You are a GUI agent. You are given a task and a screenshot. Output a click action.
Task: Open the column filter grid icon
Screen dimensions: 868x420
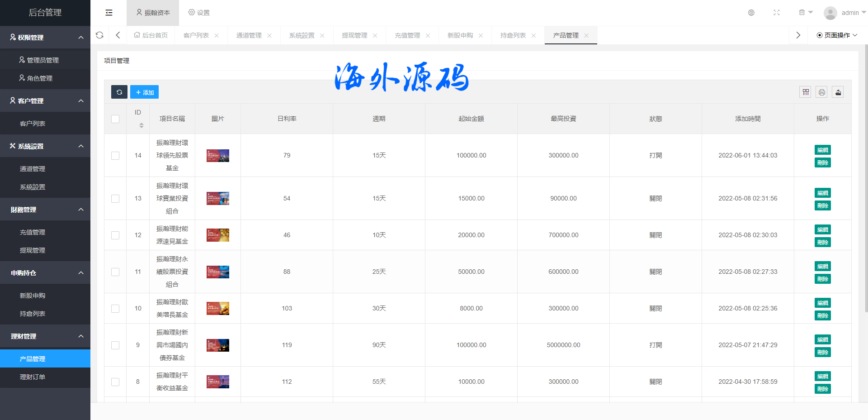(805, 92)
